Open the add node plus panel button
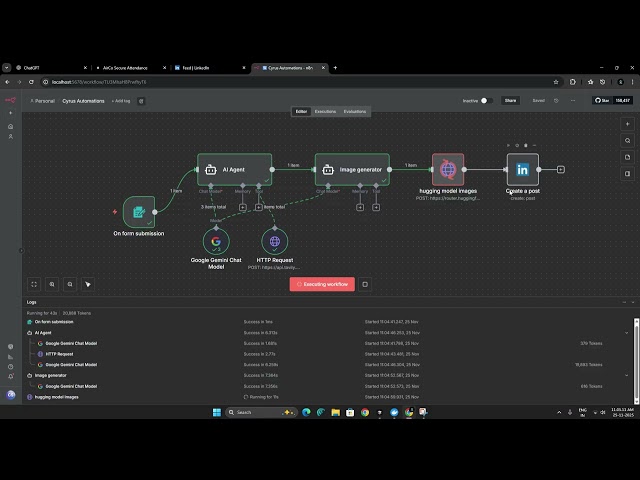The width and height of the screenshot is (640, 480). pos(627,124)
